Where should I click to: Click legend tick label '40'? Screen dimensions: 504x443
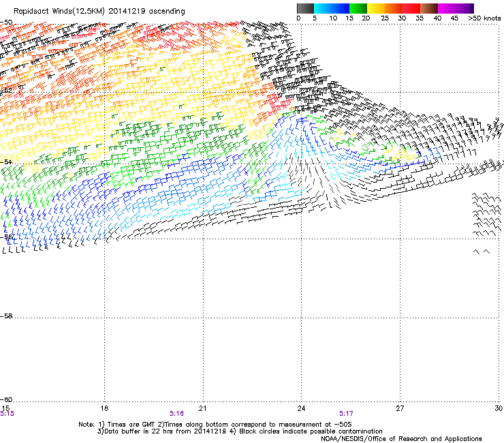pos(437,18)
